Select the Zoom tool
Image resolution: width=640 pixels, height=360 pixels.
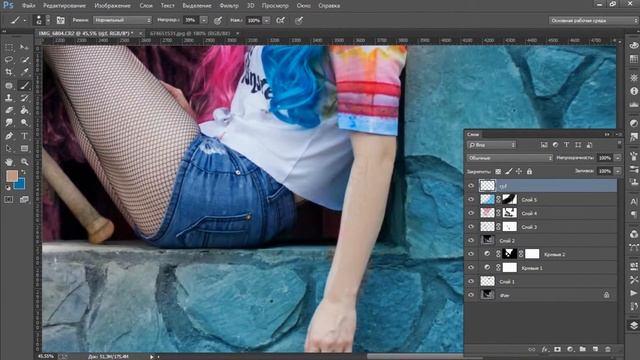click(24, 162)
